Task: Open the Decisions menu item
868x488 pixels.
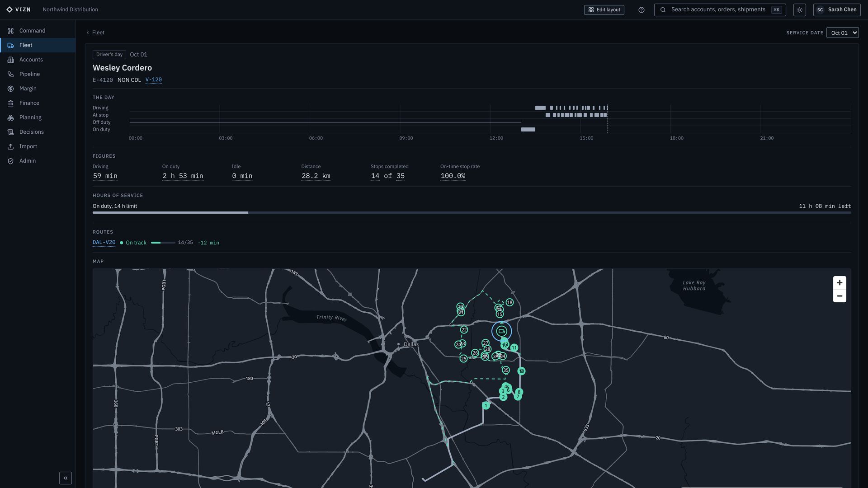Action: pyautogui.click(x=38, y=132)
